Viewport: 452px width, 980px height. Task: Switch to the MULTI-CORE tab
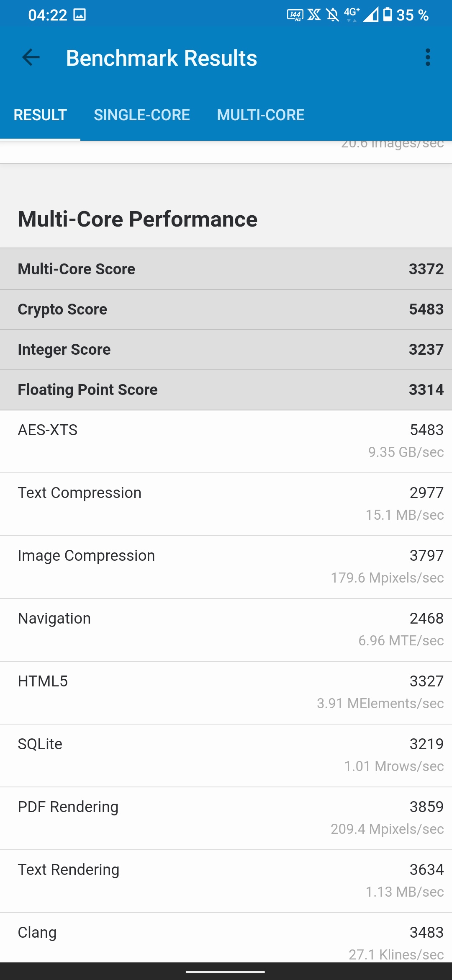point(260,115)
